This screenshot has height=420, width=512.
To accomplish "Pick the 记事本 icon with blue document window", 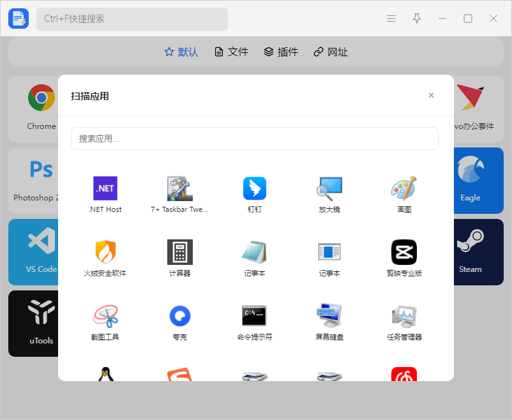I will pos(329,252).
